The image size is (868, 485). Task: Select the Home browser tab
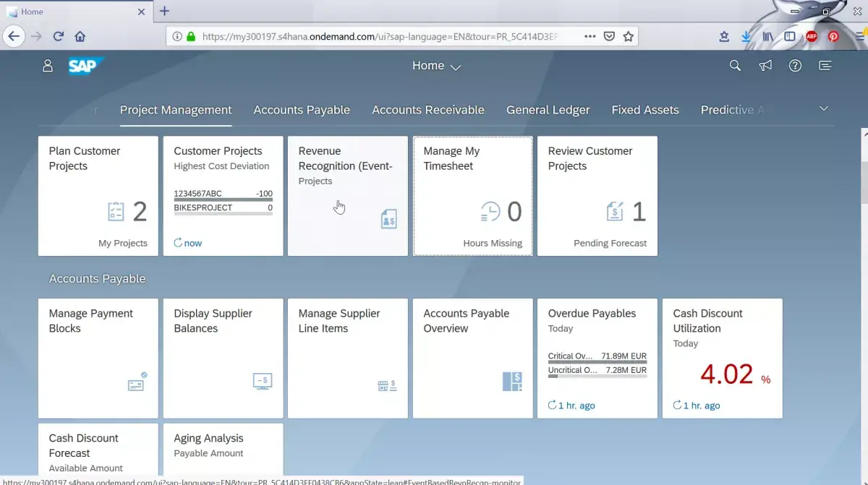click(x=76, y=12)
